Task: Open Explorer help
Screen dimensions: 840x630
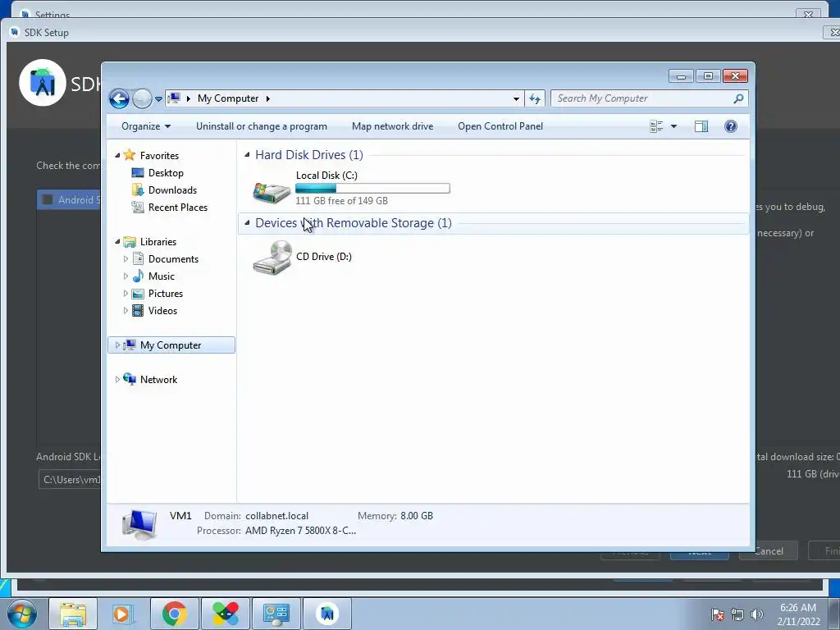Action: click(731, 126)
